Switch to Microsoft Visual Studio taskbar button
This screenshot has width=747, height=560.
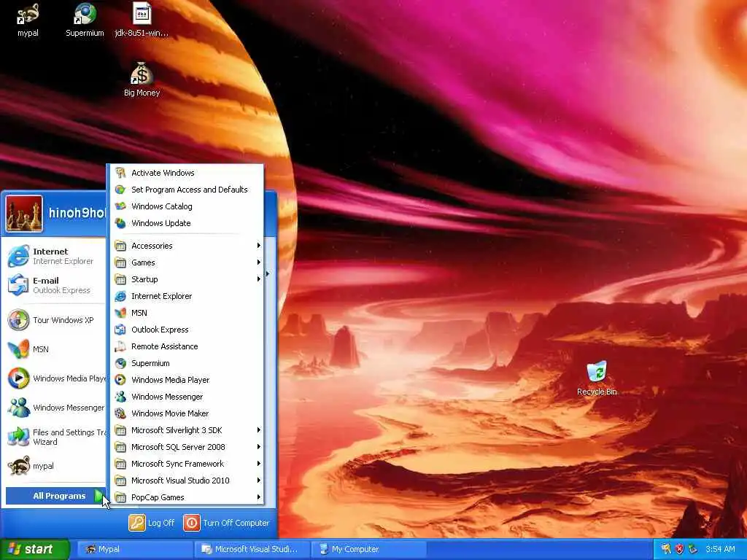tap(252, 549)
